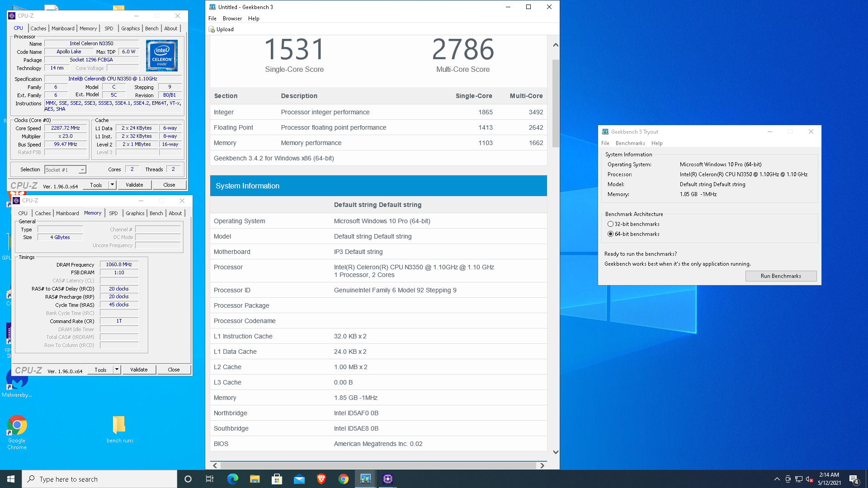868x488 pixels.
Task: Switch to Geekbench taskbar button
Action: [365, 479]
